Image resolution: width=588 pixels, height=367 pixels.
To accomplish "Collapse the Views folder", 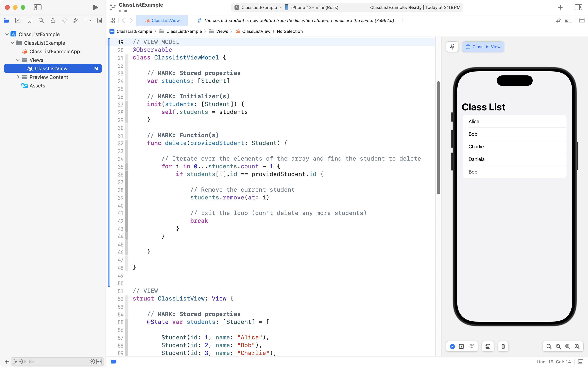I will [x=18, y=60].
